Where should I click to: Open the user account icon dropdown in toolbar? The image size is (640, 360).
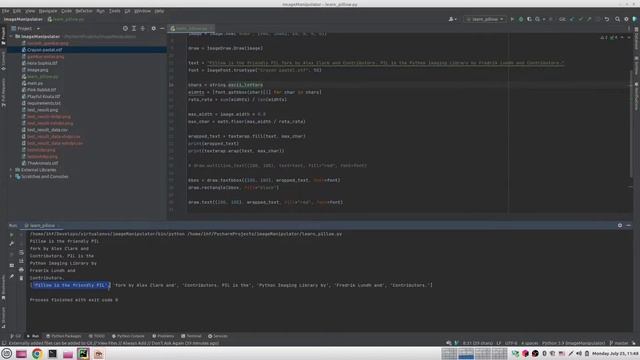point(452,19)
